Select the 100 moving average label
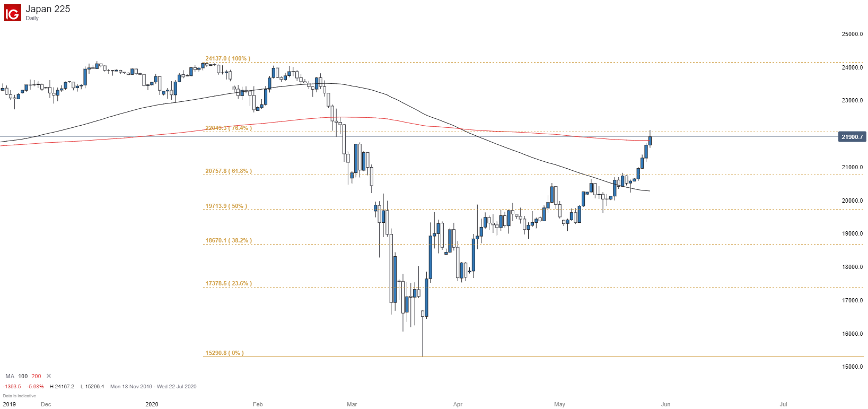Viewport: 868px width, 409px height. click(23, 376)
